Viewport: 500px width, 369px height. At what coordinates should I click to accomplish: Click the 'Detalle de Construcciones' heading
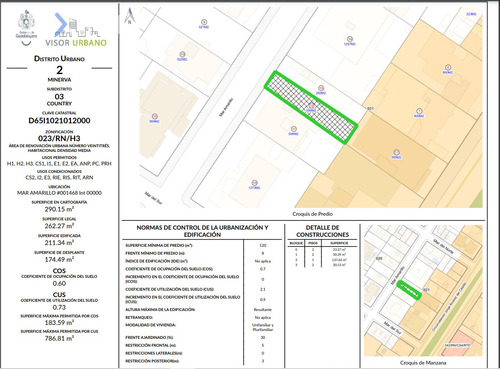tap(322, 231)
